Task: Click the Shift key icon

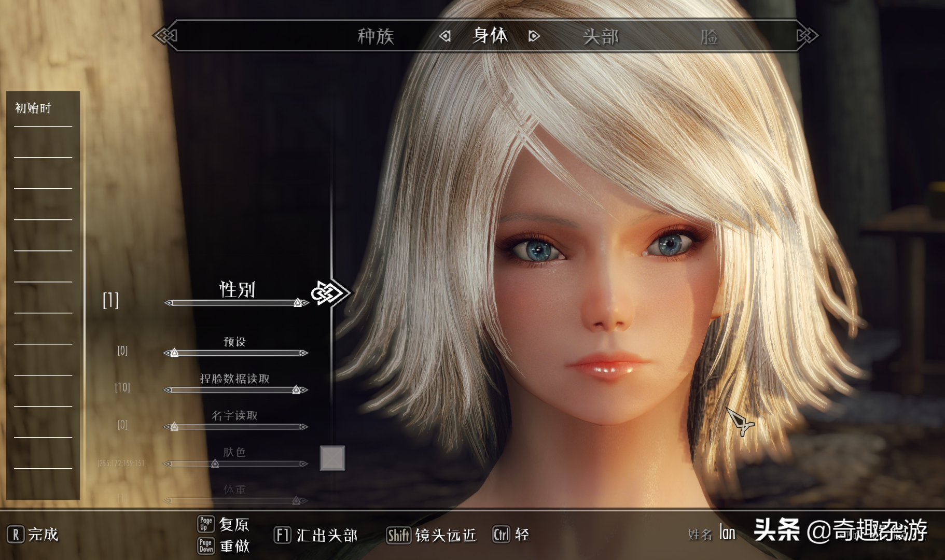Action: point(399,535)
